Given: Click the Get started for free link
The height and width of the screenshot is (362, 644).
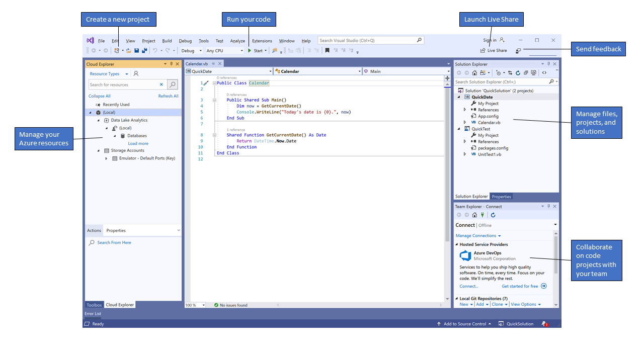Looking at the screenshot, I should 521,286.
